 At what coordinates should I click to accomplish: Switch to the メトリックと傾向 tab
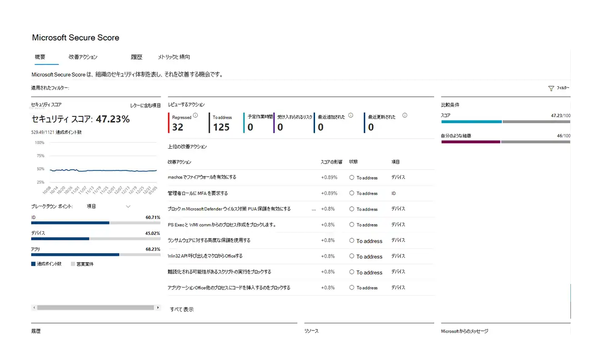[174, 57]
